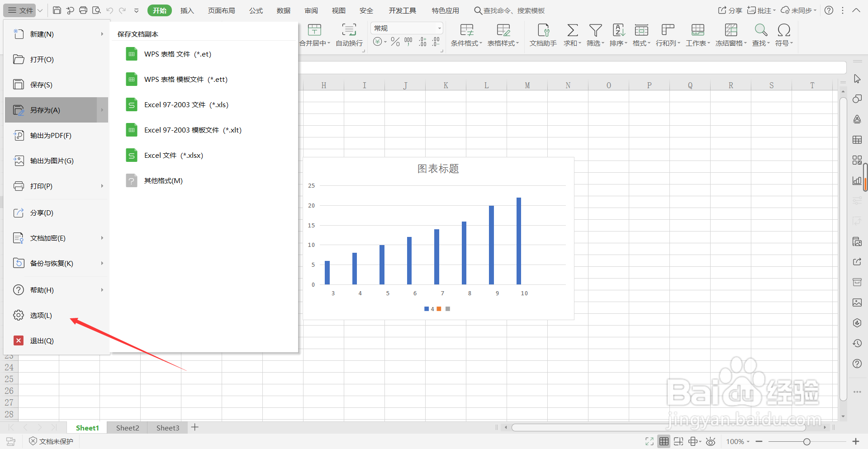
Task: Click the 未同步 sync status button
Action: (x=799, y=10)
